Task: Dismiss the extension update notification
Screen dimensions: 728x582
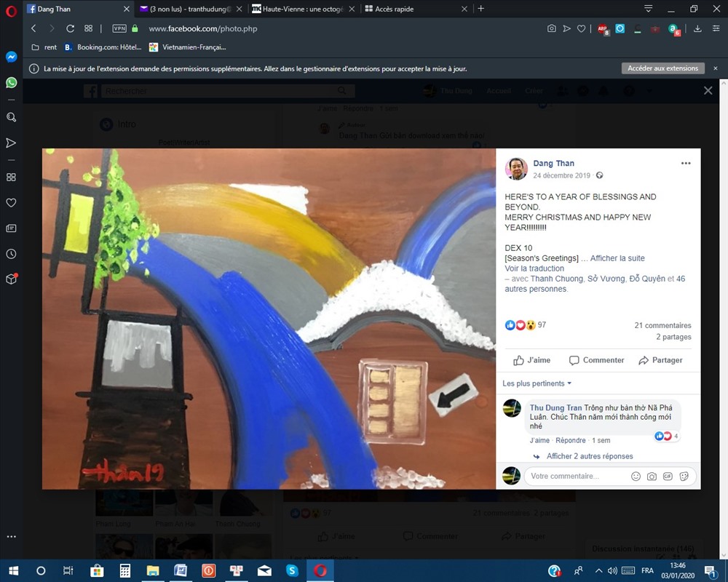Action: (x=716, y=68)
